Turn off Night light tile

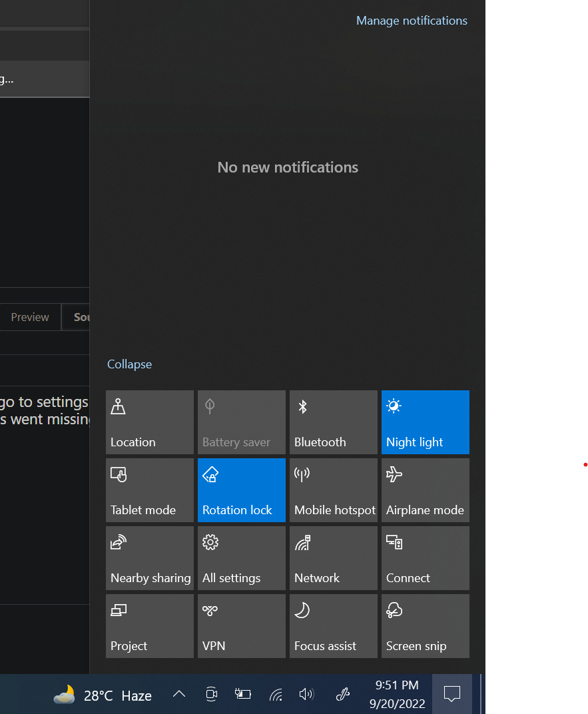(x=425, y=422)
